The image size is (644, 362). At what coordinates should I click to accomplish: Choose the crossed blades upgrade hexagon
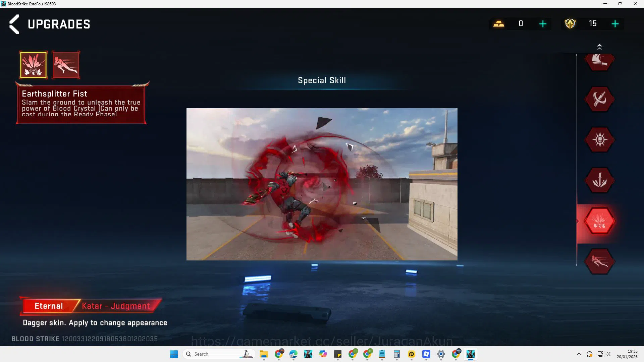pos(599,99)
